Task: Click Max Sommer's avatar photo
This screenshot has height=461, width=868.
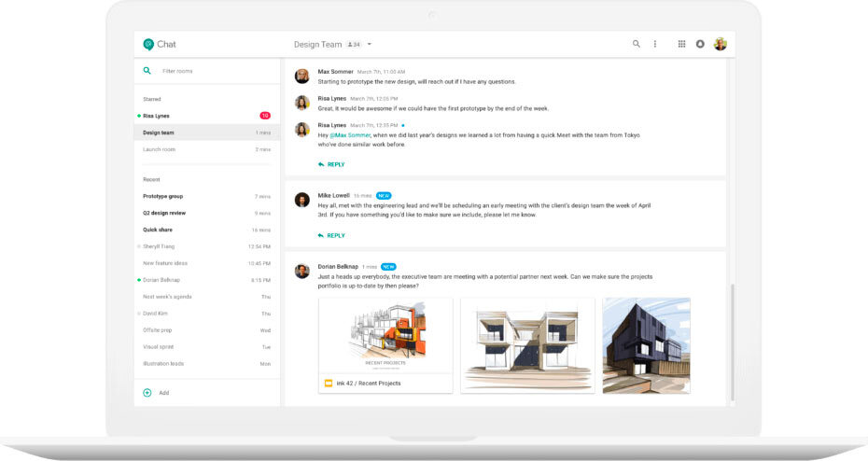Action: point(301,76)
